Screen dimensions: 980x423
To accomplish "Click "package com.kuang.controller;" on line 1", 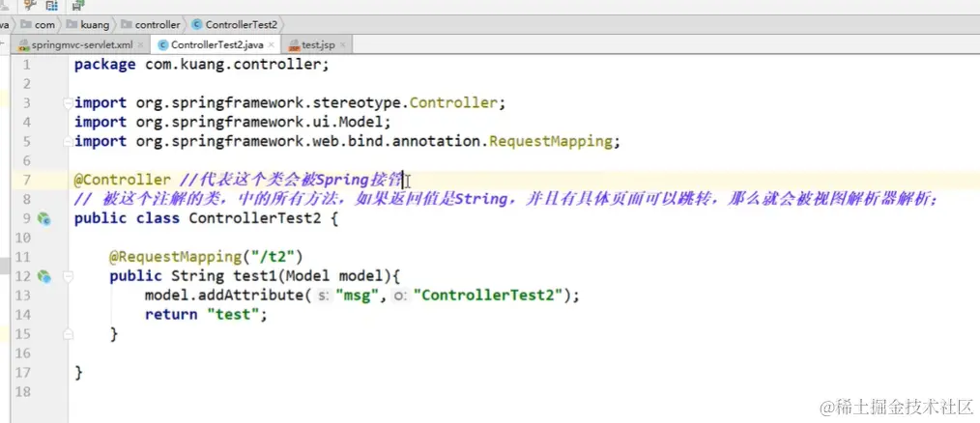I will point(201,65).
